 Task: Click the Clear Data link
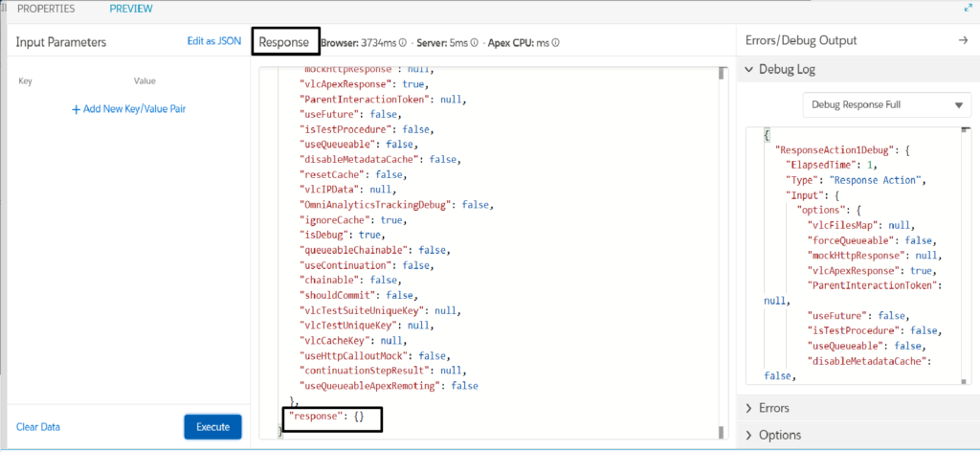pyautogui.click(x=38, y=427)
